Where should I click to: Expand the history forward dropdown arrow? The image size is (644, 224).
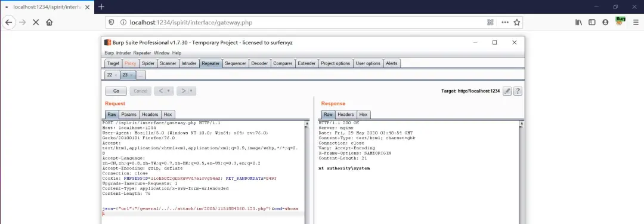(191, 91)
